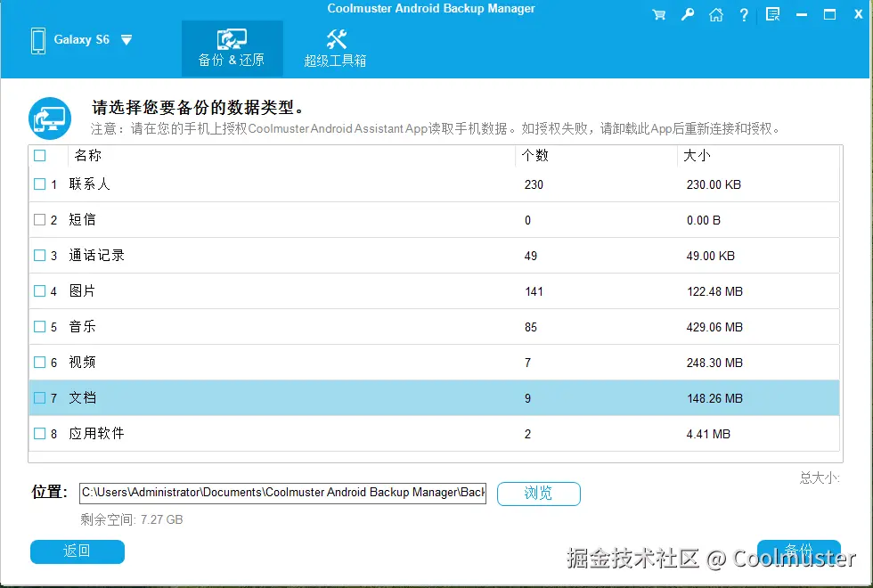Select the 音乐 row label
Image resolution: width=873 pixels, height=588 pixels.
82,327
